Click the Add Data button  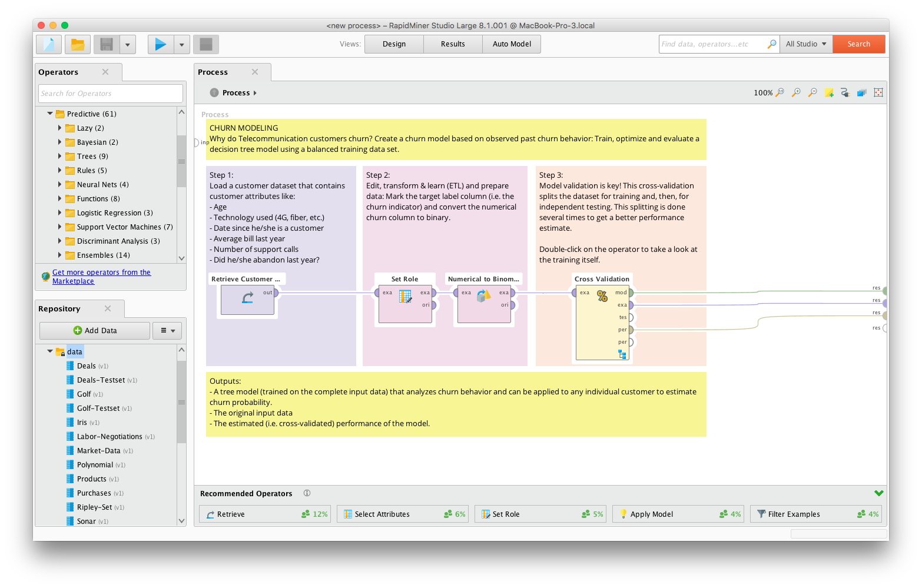pyautogui.click(x=95, y=331)
